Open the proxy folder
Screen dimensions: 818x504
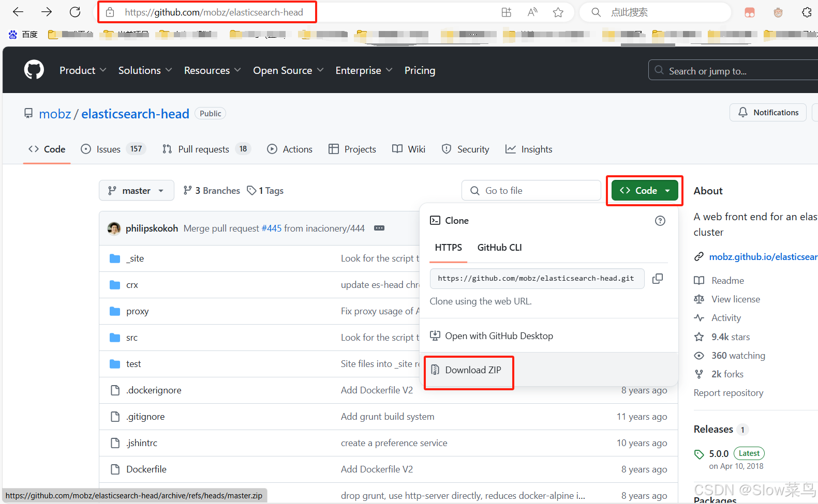(137, 311)
